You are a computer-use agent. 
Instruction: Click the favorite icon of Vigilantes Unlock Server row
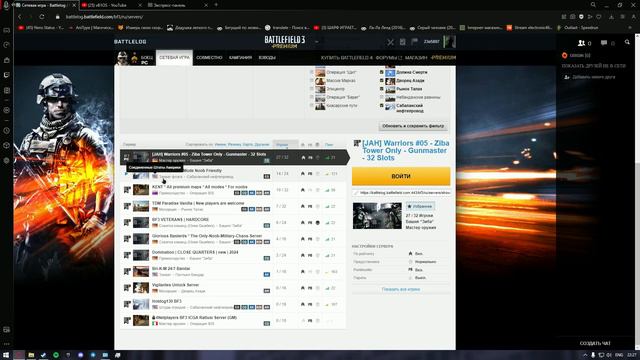(127, 288)
